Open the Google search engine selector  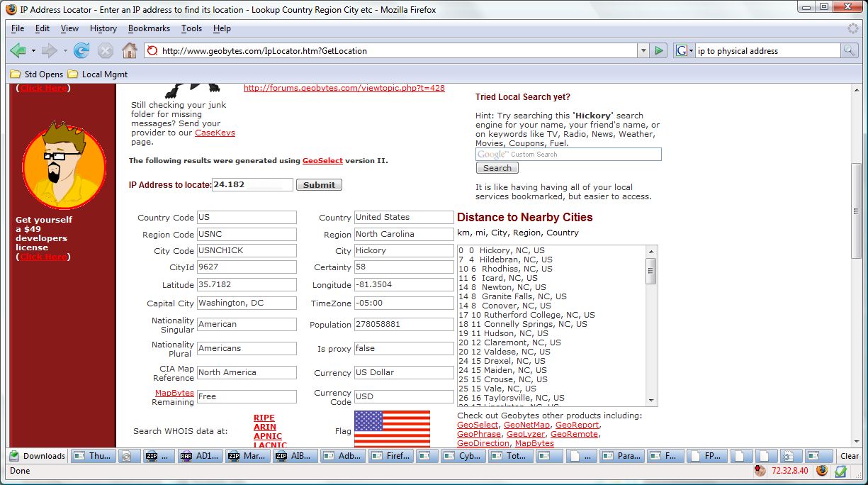[684, 50]
